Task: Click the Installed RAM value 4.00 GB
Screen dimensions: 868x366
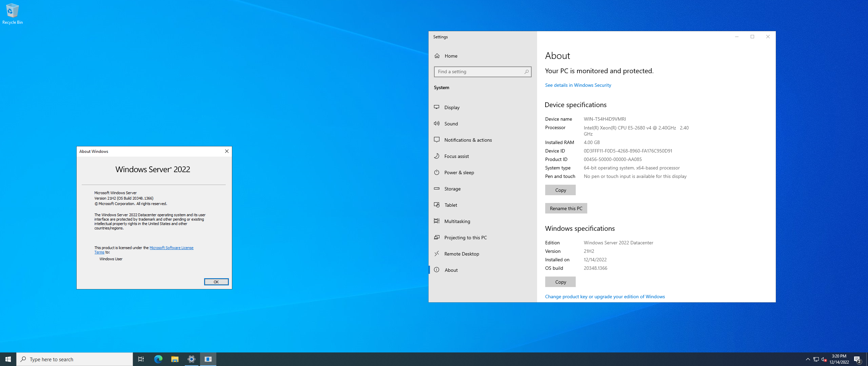Action: tap(591, 142)
